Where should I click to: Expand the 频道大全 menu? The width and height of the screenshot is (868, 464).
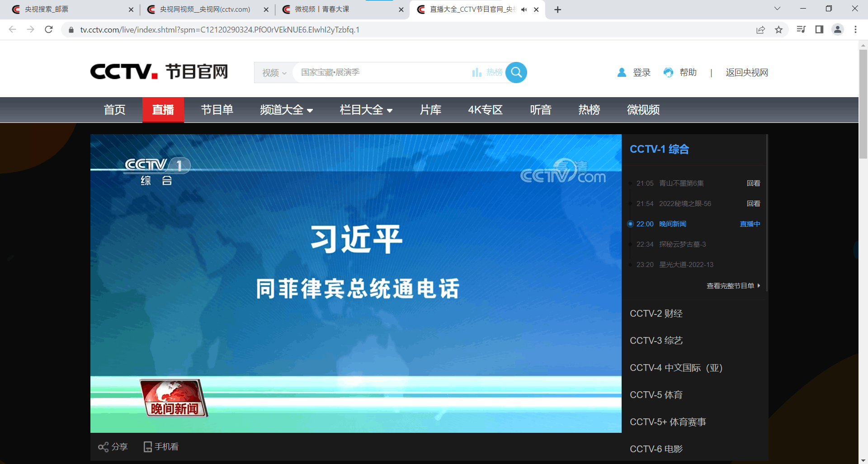(x=286, y=110)
